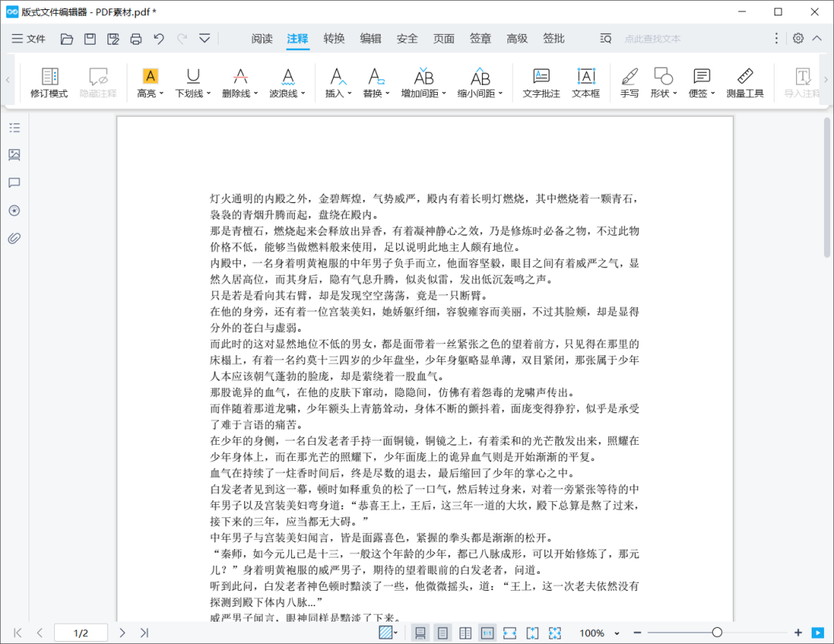Expand the 高亮 highlight dropdown arrow
The width and height of the screenshot is (834, 644).
coord(161,94)
